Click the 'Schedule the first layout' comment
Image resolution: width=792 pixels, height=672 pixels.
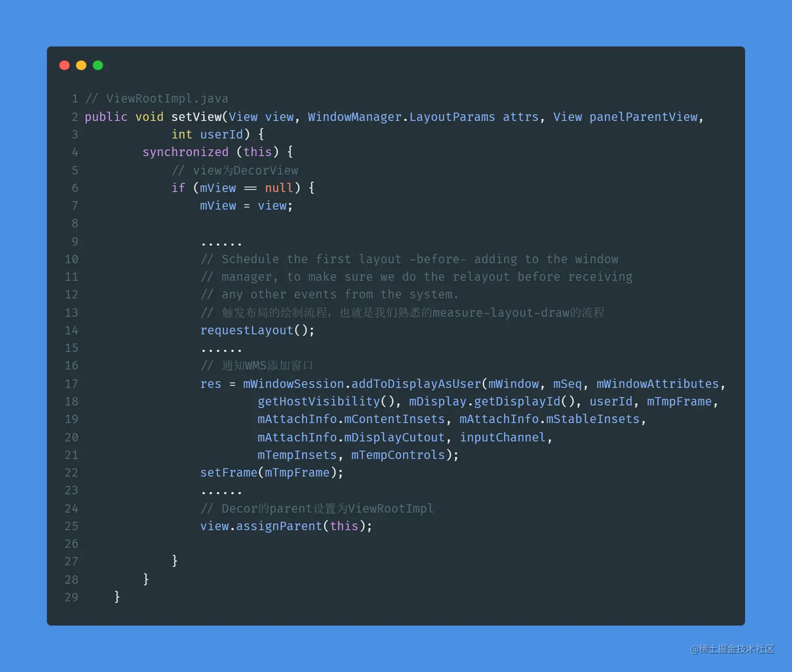(x=409, y=259)
